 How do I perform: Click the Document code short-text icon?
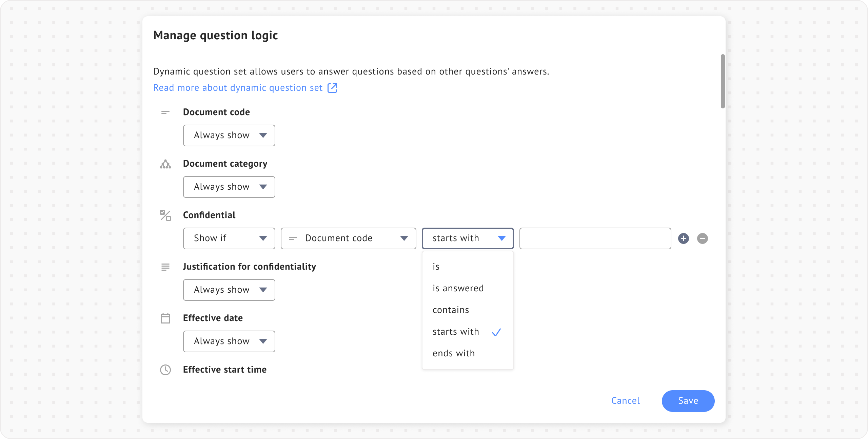165,112
